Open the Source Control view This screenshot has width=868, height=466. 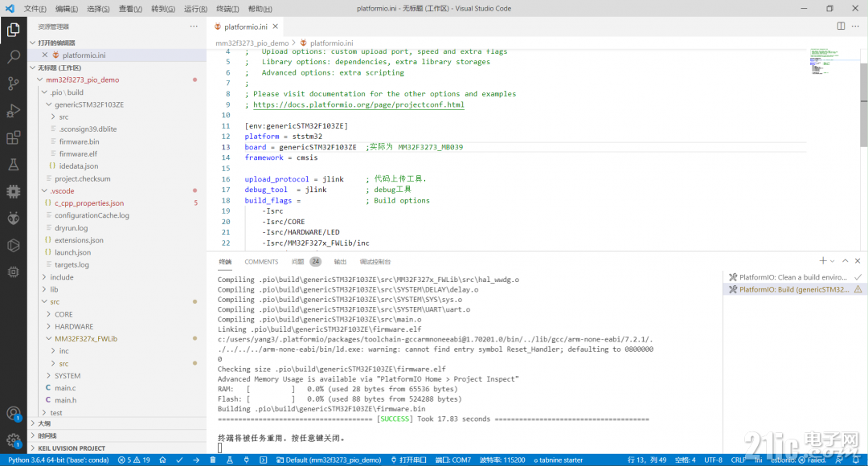(x=14, y=84)
